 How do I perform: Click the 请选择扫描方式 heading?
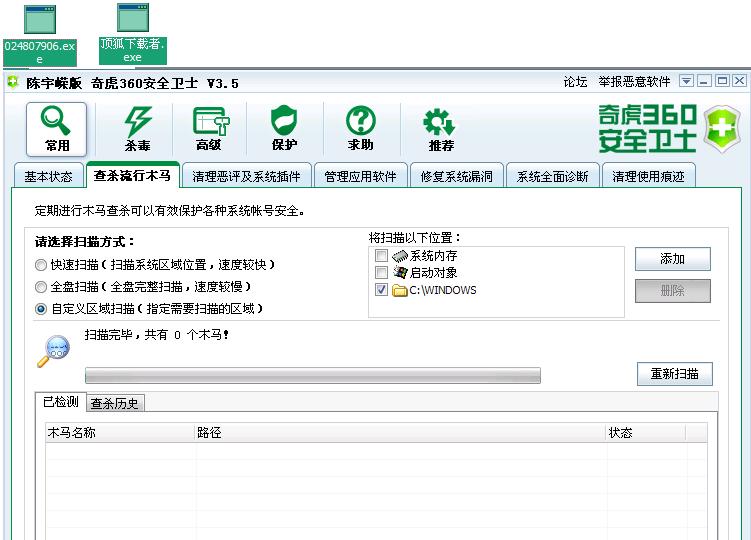point(84,241)
